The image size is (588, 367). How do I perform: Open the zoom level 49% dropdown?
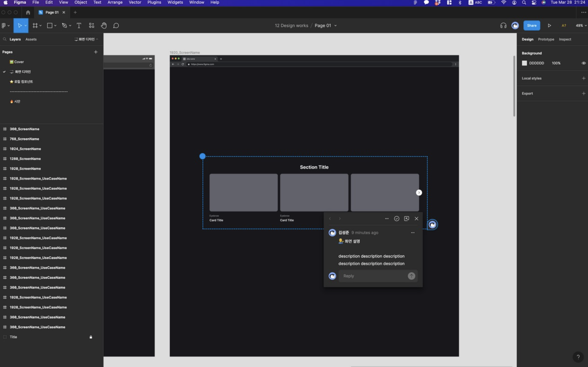[x=581, y=26]
